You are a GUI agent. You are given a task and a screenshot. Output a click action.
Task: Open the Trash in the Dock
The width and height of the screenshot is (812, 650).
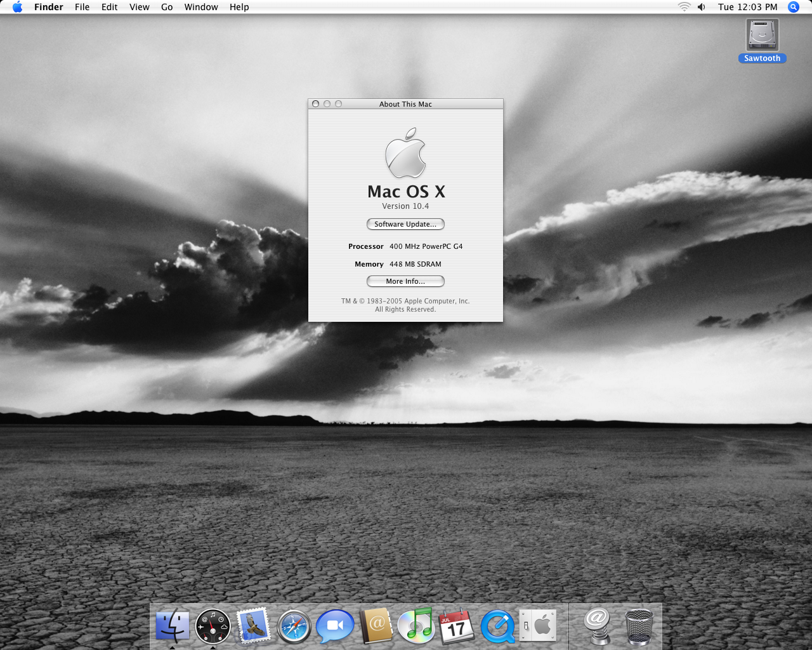639,627
